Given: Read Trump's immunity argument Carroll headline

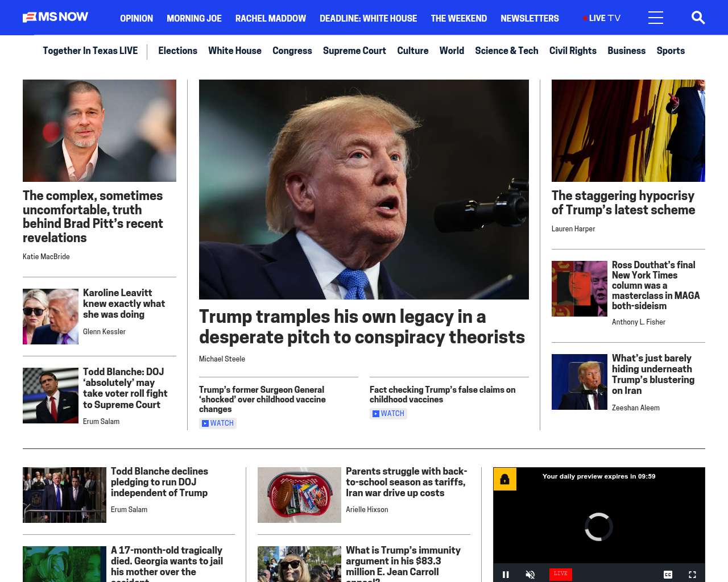Looking at the screenshot, I should (403, 563).
